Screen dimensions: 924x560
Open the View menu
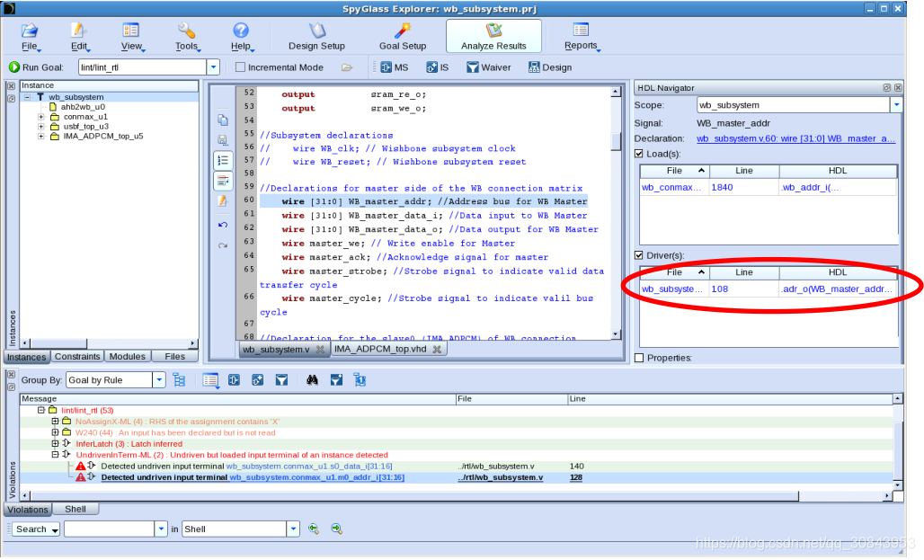click(x=131, y=37)
